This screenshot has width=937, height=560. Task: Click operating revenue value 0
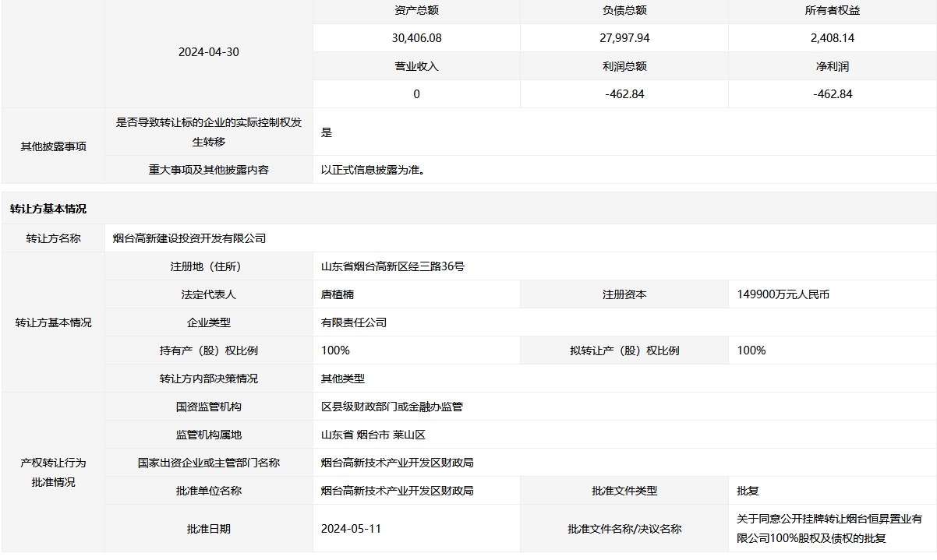click(x=416, y=94)
